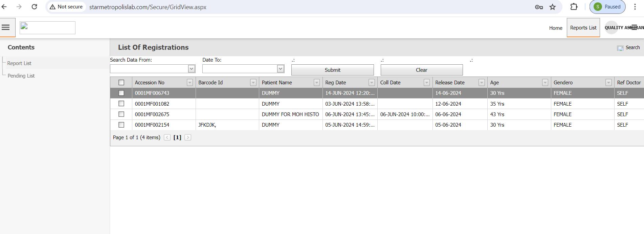This screenshot has height=234, width=644.
Task: Expand the Date To dropdown
Action: pos(281,69)
